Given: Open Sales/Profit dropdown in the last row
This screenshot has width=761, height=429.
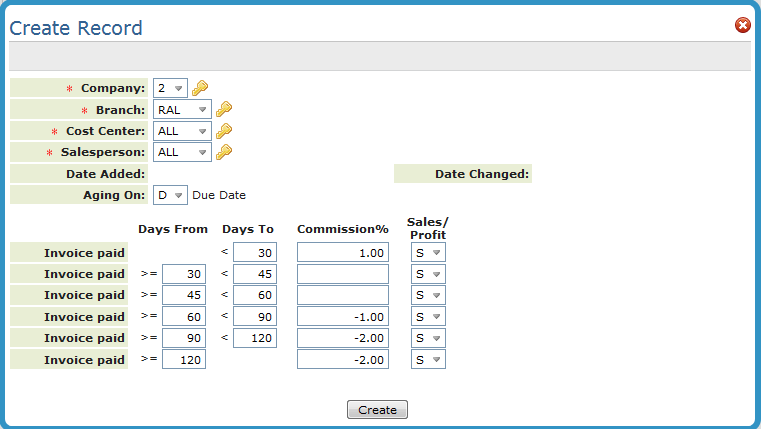Looking at the screenshot, I should (428, 359).
